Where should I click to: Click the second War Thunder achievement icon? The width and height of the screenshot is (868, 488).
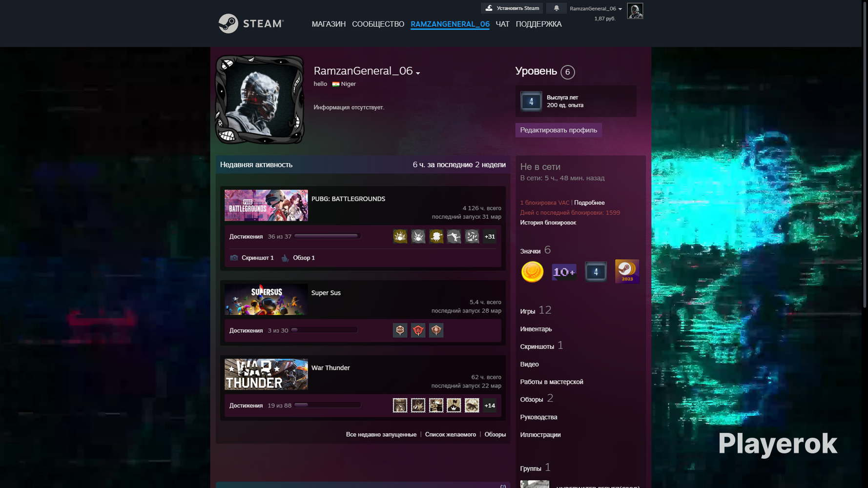click(418, 406)
